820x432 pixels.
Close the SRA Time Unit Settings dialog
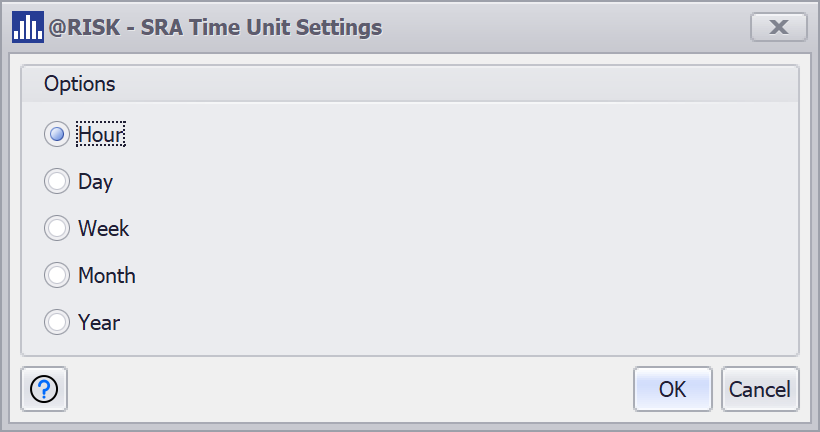click(779, 27)
